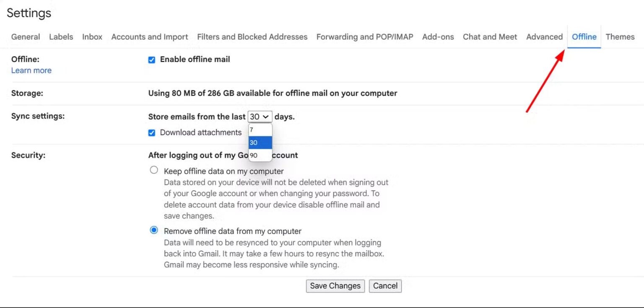This screenshot has height=308, width=644.
Task: Open the Add-ons tab
Action: 438,37
